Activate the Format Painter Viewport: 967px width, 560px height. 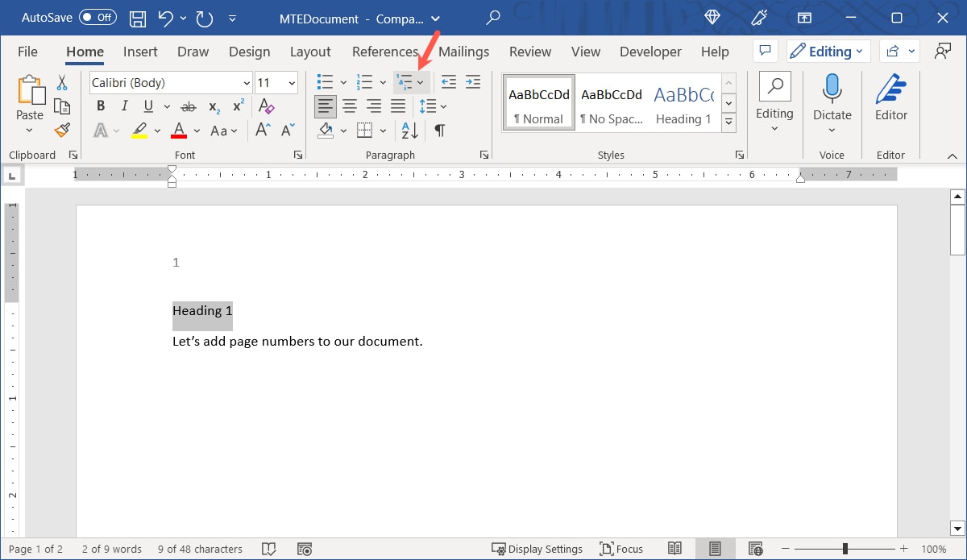pos(62,130)
